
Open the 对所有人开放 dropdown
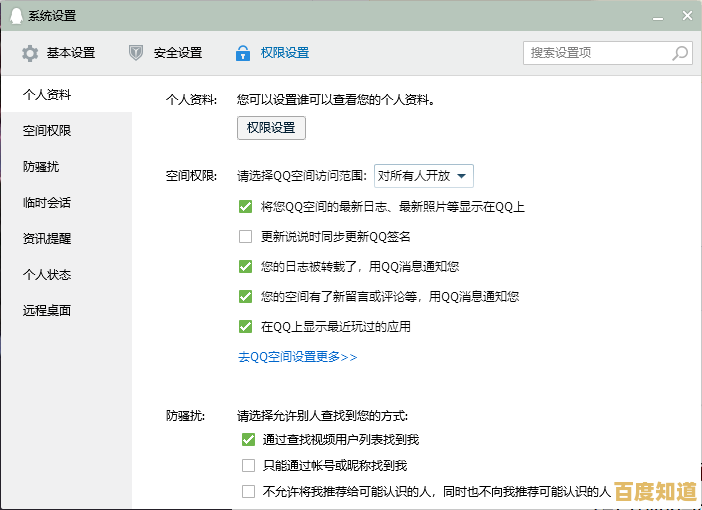(423, 176)
